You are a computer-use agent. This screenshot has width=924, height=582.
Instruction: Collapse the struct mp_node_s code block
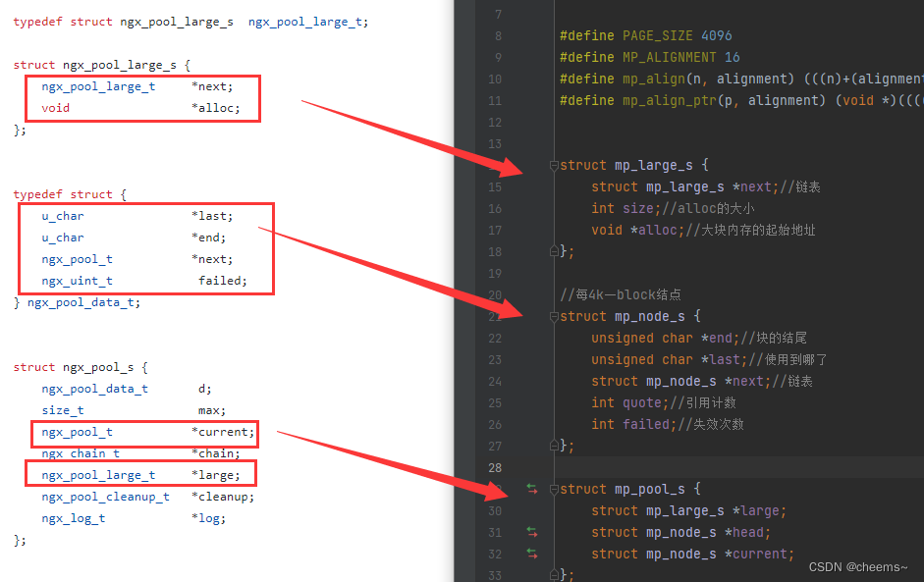click(x=554, y=317)
